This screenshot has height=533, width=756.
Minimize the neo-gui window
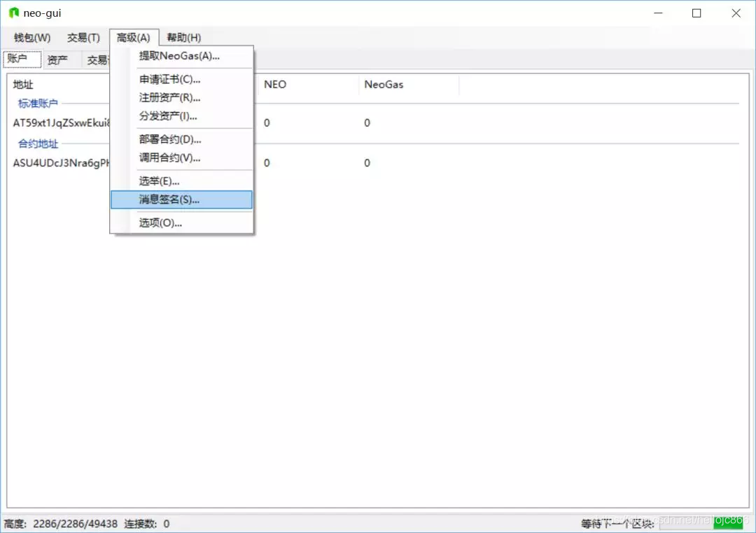pyautogui.click(x=658, y=13)
